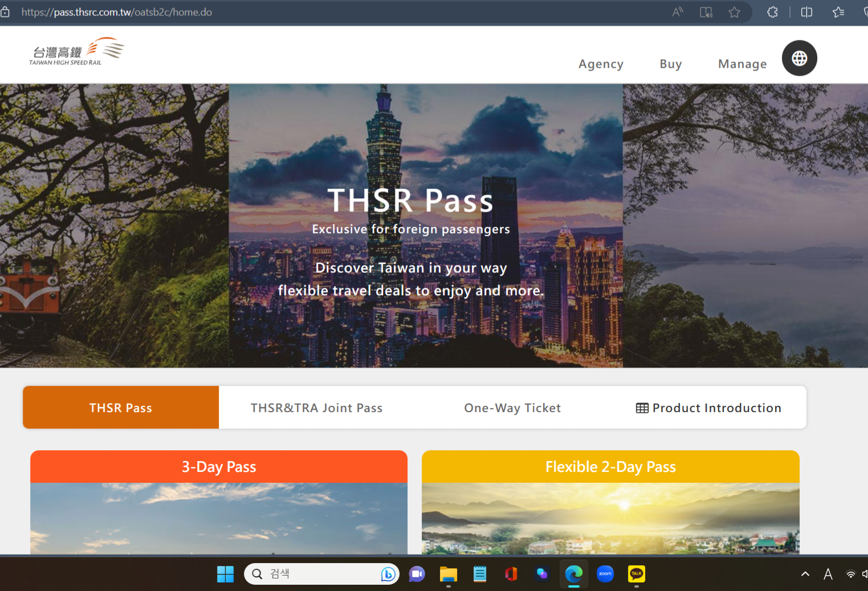Click the Windows taskbar search field
Image resolution: width=868 pixels, height=591 pixels.
tap(321, 574)
